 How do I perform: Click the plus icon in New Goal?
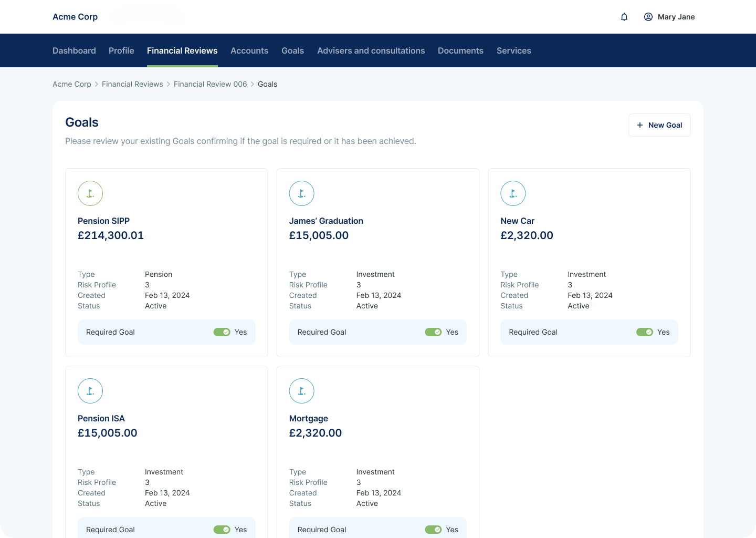640,125
